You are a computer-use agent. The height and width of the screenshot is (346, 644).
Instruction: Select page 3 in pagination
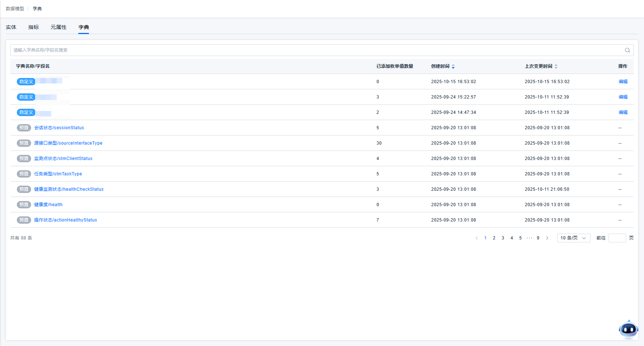503,238
